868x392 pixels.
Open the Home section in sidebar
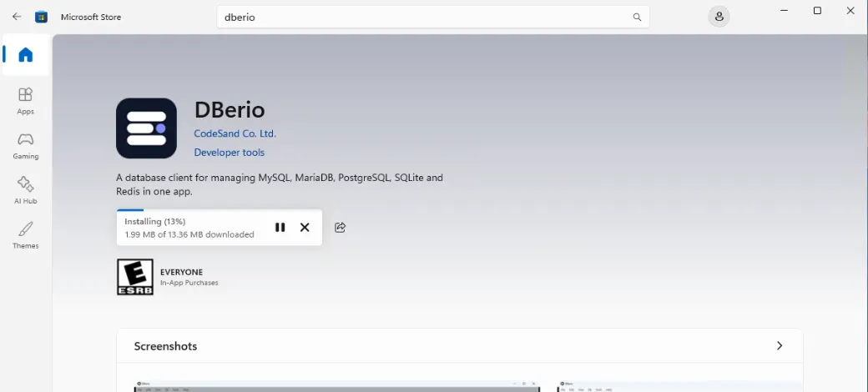(26, 55)
